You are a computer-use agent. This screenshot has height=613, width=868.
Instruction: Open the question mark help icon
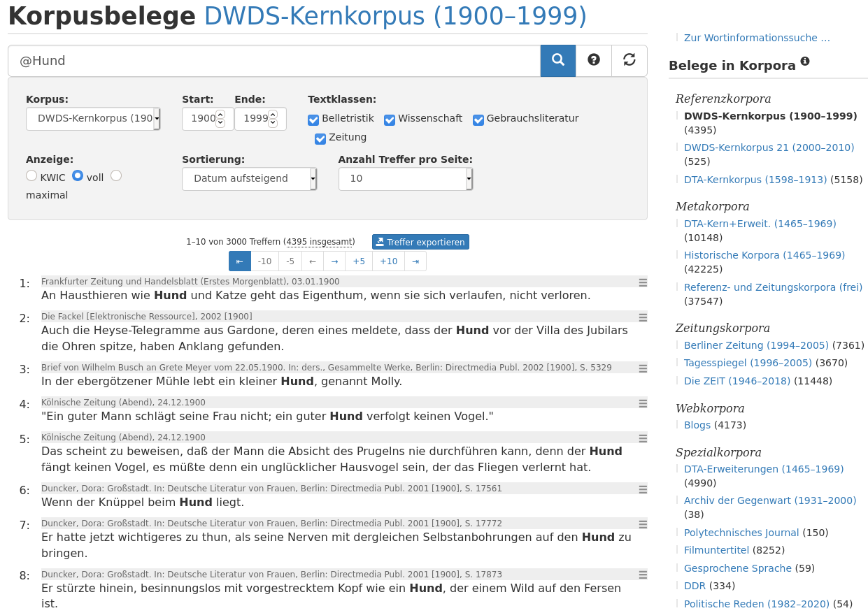[x=594, y=61]
